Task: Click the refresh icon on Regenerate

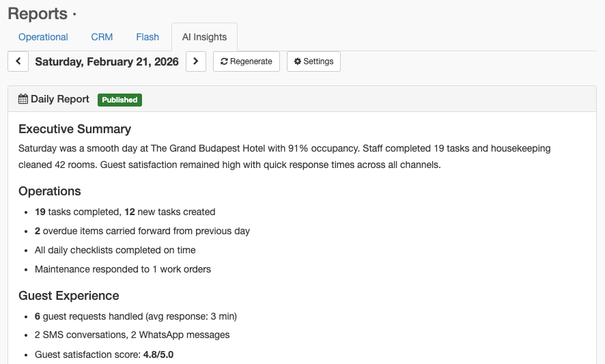Action: [224, 61]
